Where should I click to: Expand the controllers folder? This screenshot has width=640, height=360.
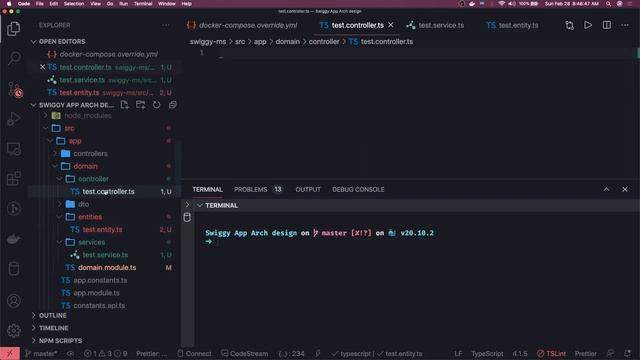(55, 153)
